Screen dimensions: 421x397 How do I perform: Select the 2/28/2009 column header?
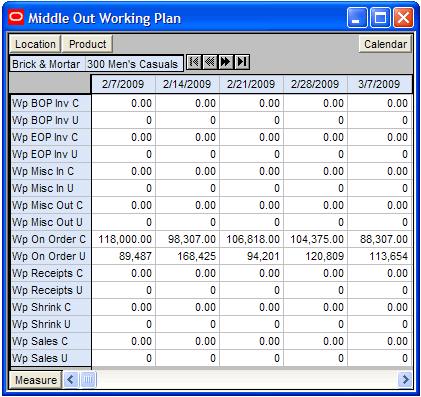[315, 84]
